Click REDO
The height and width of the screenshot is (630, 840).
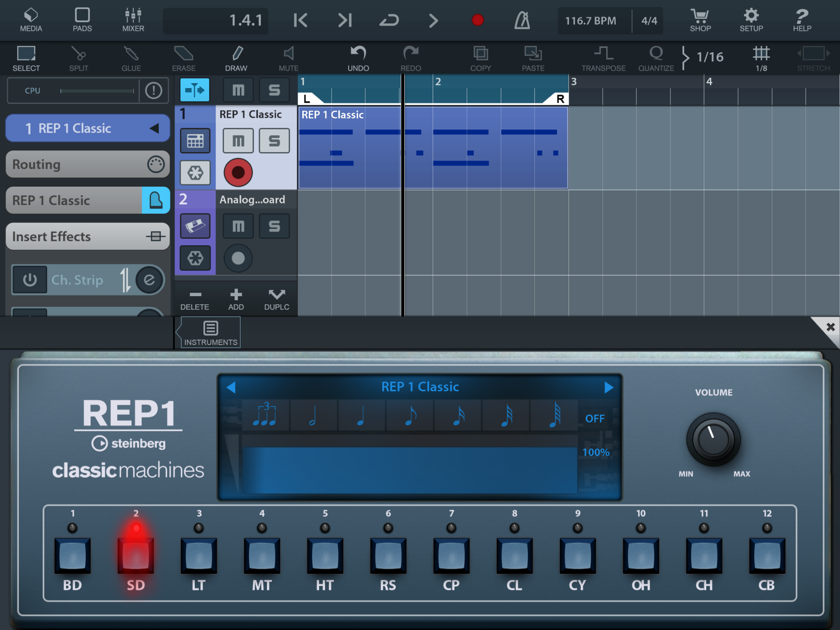click(411, 58)
